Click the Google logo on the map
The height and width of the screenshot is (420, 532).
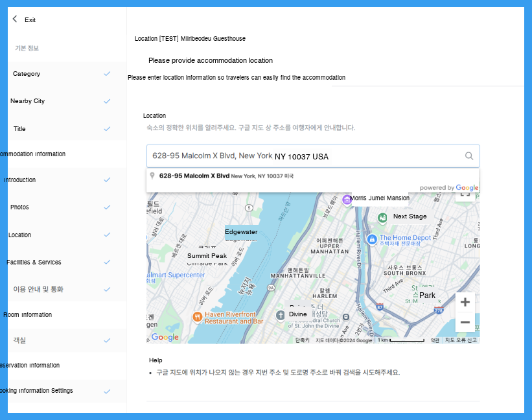coord(165,337)
